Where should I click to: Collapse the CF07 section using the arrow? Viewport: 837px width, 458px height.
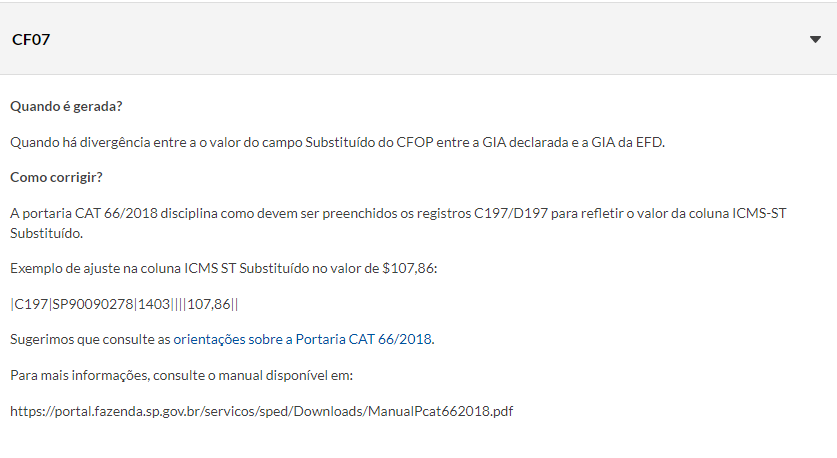tap(815, 40)
